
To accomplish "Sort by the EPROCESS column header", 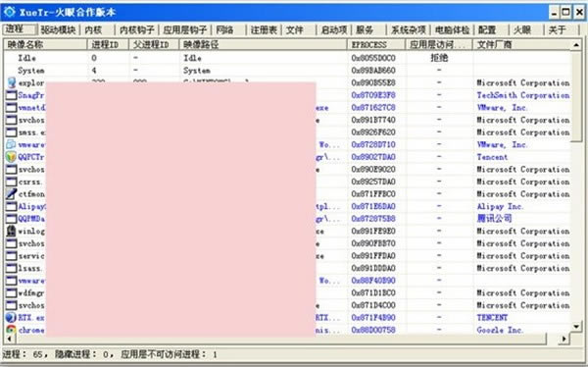I will click(x=376, y=45).
